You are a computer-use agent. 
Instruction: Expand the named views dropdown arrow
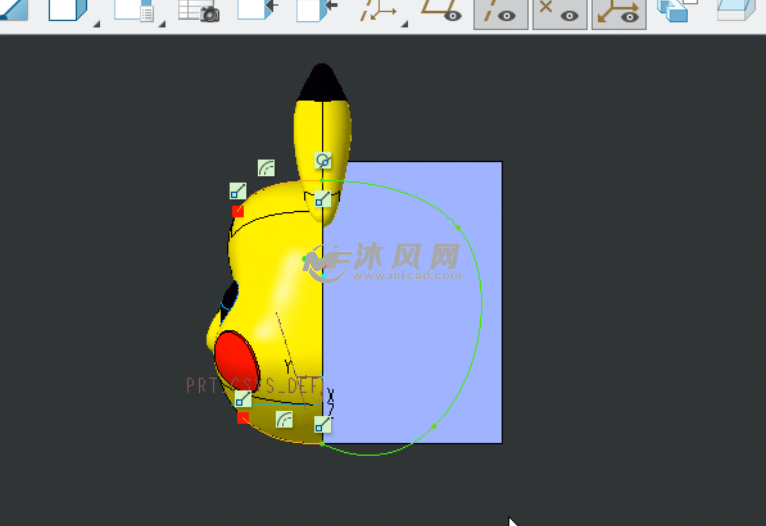coord(162,23)
